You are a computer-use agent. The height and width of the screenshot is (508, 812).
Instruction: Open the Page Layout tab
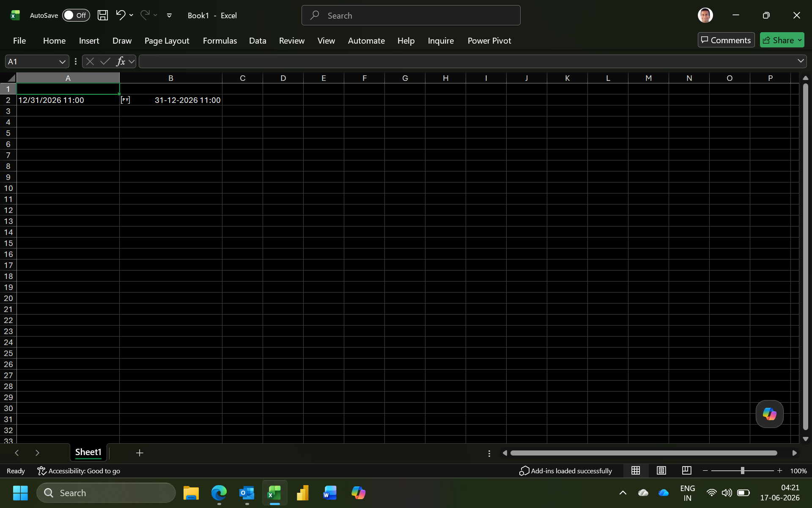[167, 41]
